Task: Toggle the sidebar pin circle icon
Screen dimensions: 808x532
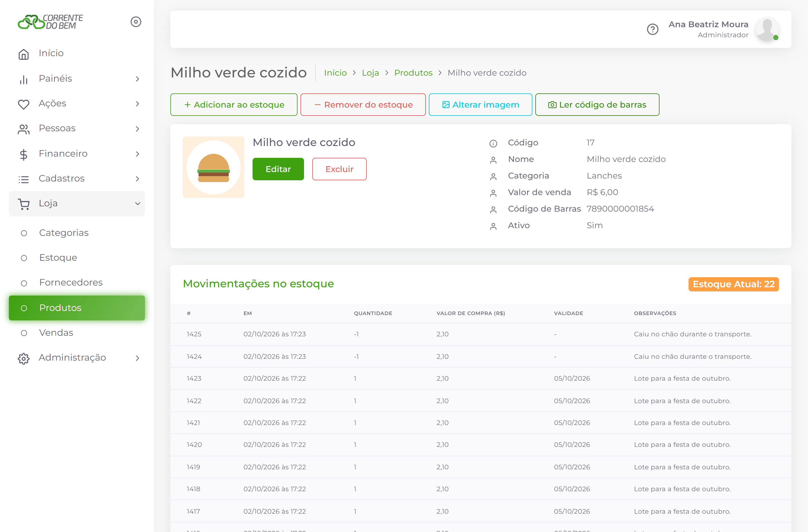Action: [136, 22]
